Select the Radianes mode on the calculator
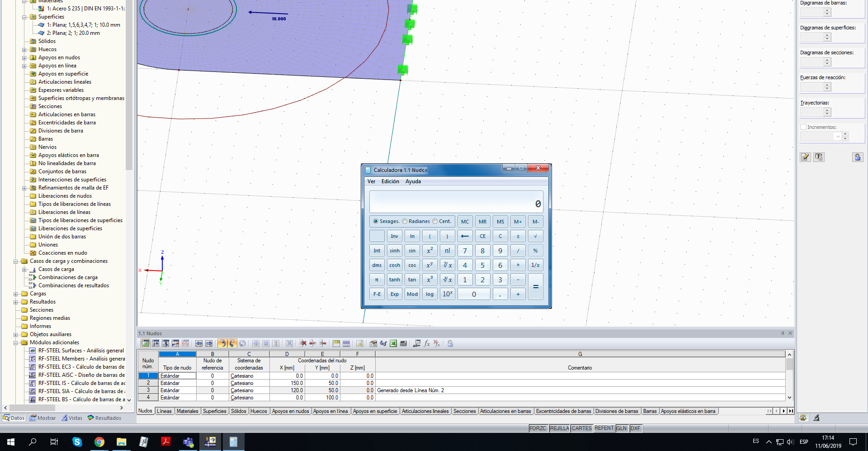The image size is (868, 451). pyautogui.click(x=405, y=221)
